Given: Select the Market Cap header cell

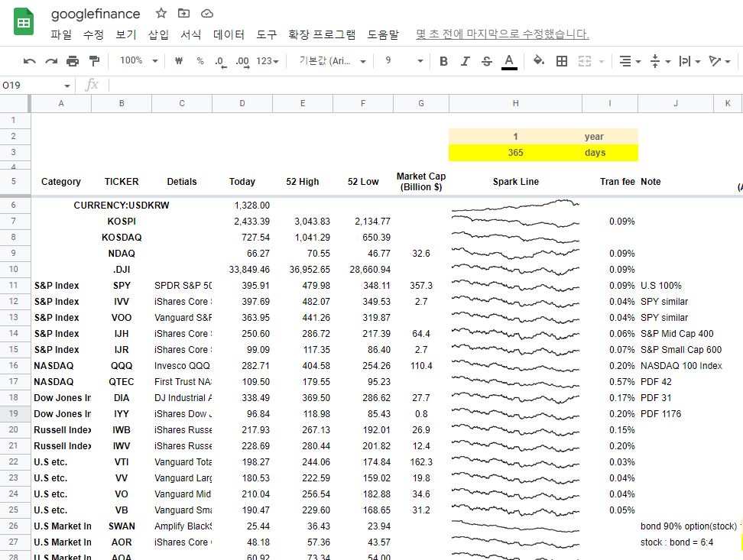Looking at the screenshot, I should (420, 182).
